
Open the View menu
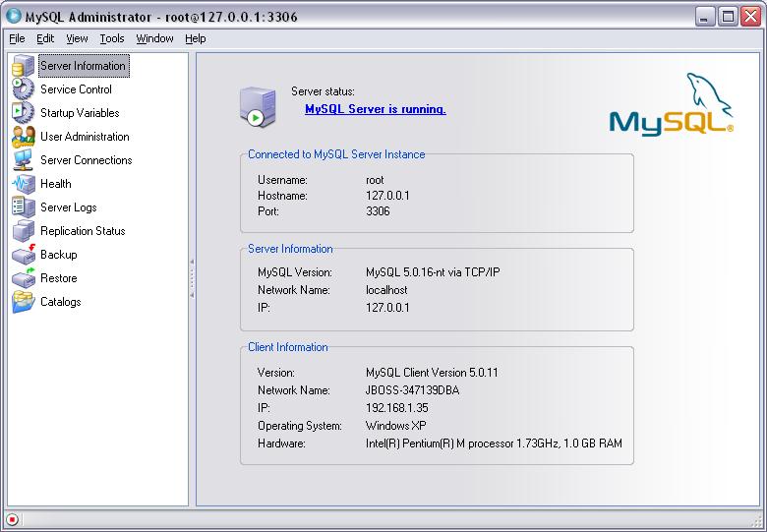77,38
